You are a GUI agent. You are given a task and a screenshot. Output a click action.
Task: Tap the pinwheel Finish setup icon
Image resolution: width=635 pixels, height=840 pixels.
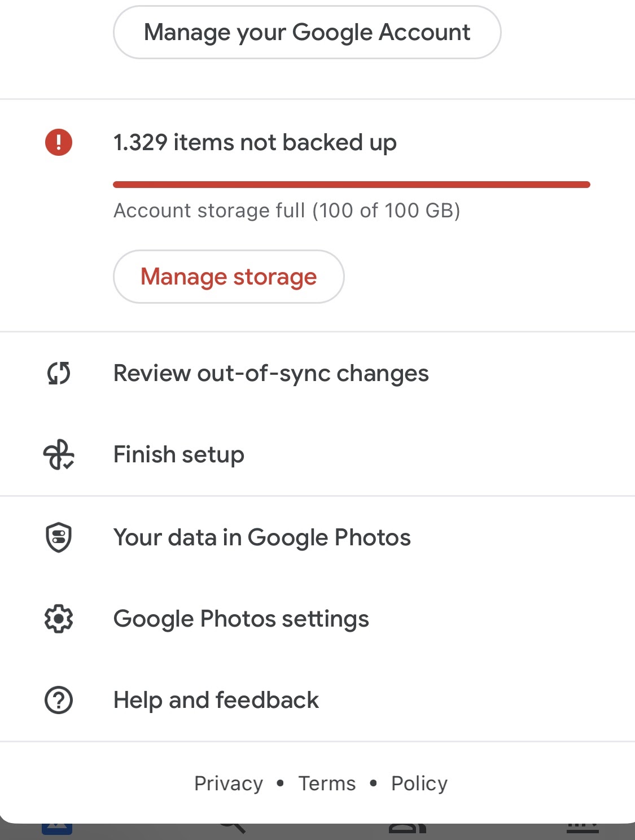click(x=59, y=455)
